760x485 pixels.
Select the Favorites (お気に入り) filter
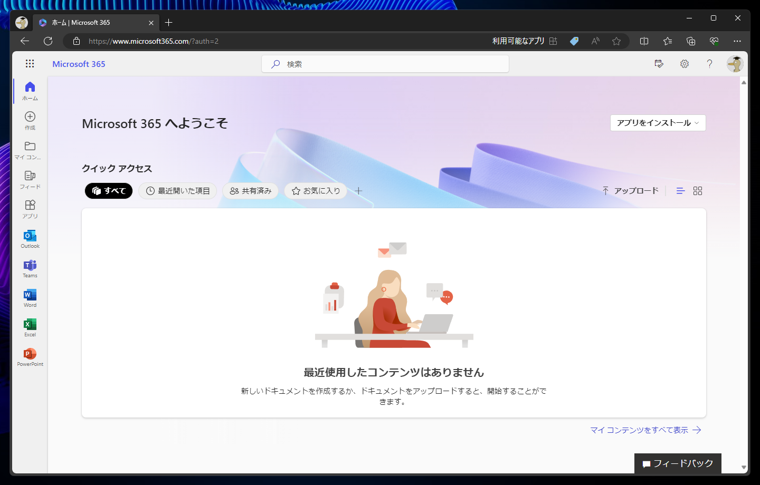pyautogui.click(x=316, y=191)
